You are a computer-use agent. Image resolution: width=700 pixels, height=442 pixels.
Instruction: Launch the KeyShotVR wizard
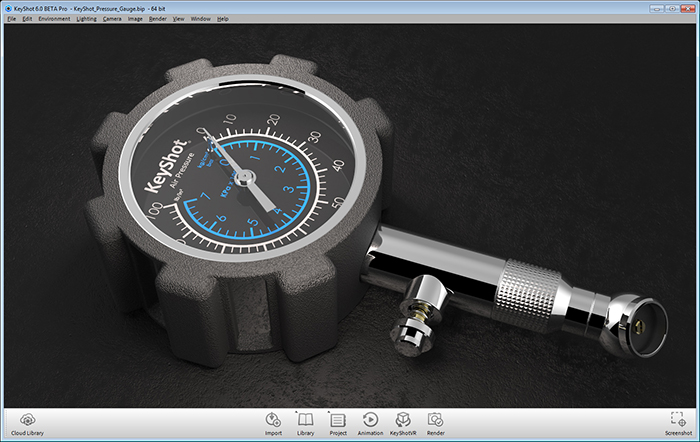[403, 422]
